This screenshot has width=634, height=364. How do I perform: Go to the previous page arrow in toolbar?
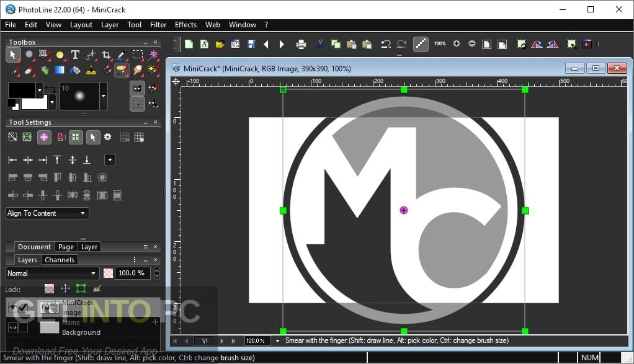click(x=266, y=44)
